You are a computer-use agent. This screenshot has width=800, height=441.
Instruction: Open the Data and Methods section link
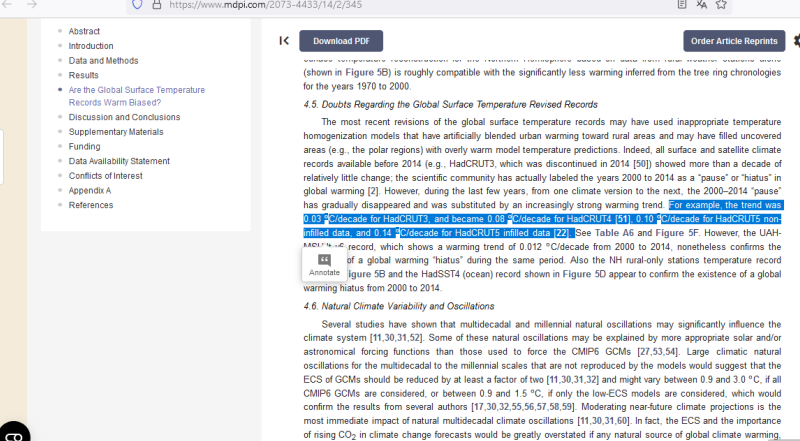click(x=104, y=61)
